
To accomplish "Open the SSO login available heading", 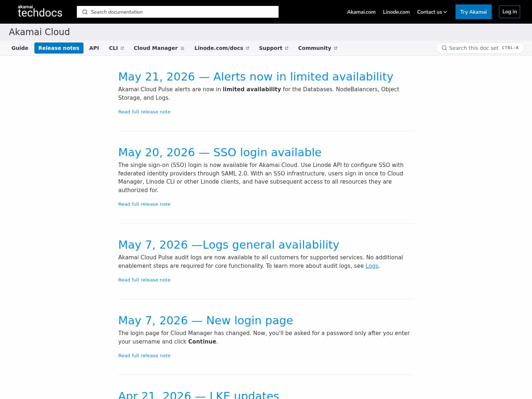I will (220, 152).
